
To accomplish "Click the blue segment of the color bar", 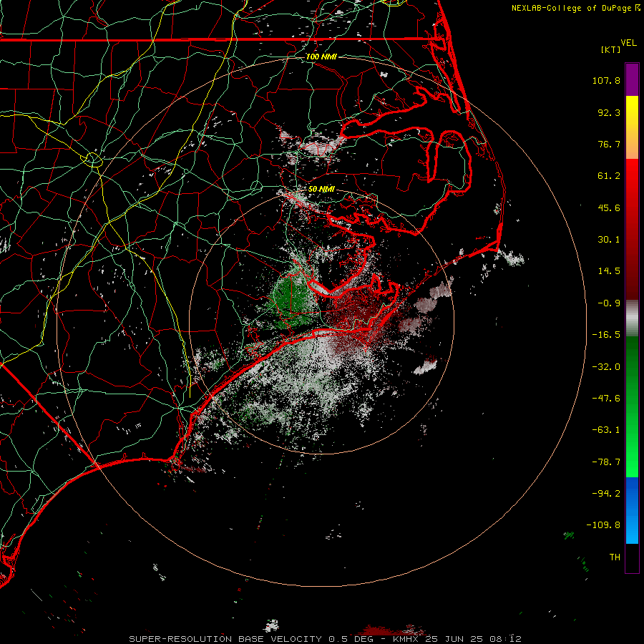I will [x=632, y=510].
